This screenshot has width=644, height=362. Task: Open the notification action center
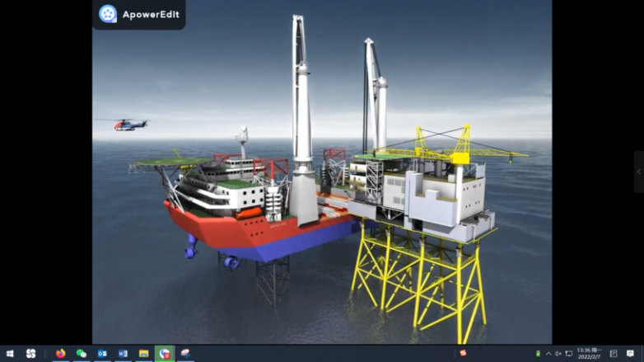630,354
